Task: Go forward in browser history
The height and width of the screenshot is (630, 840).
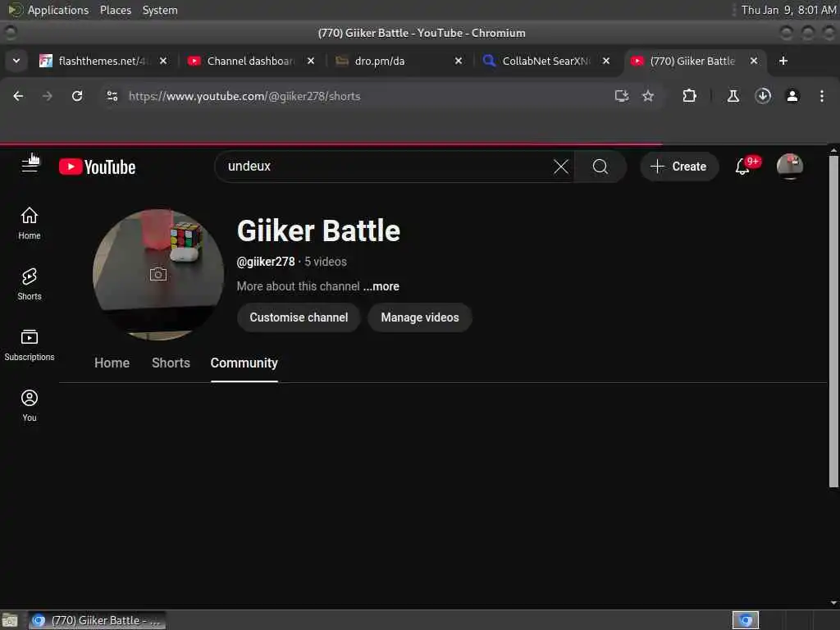Action: point(47,96)
